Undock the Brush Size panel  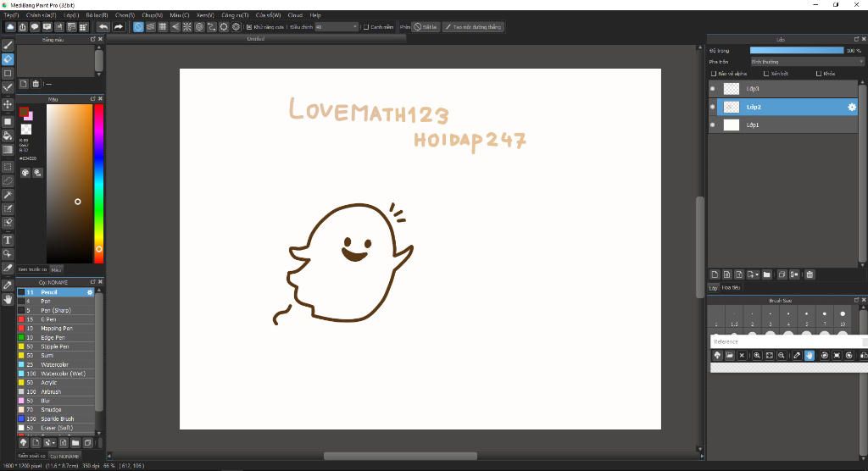pyautogui.click(x=856, y=300)
